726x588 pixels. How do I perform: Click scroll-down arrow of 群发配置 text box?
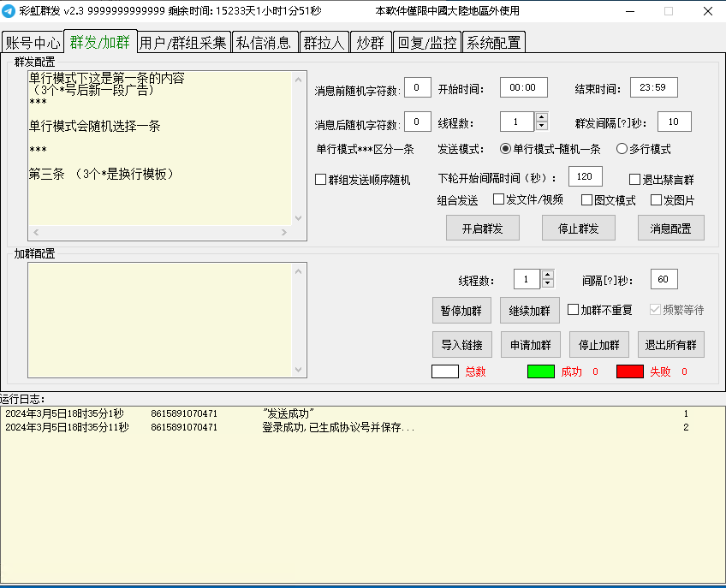pyautogui.click(x=299, y=218)
